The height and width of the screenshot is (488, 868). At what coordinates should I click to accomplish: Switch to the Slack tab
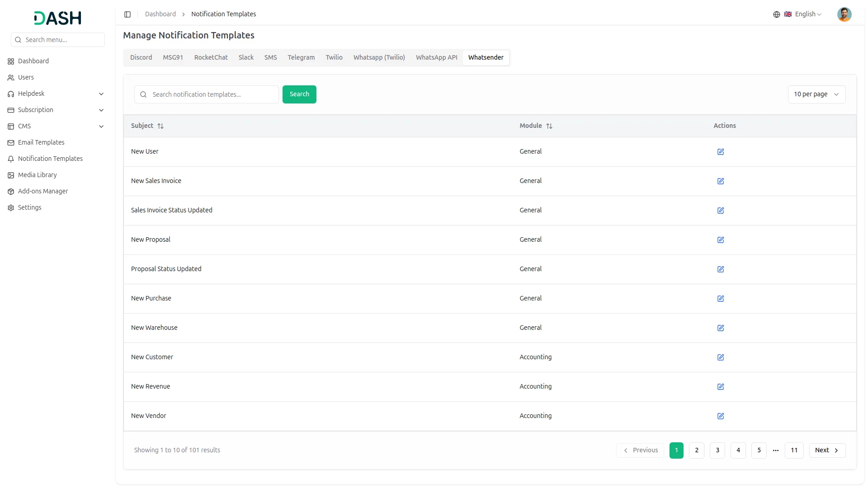point(246,57)
